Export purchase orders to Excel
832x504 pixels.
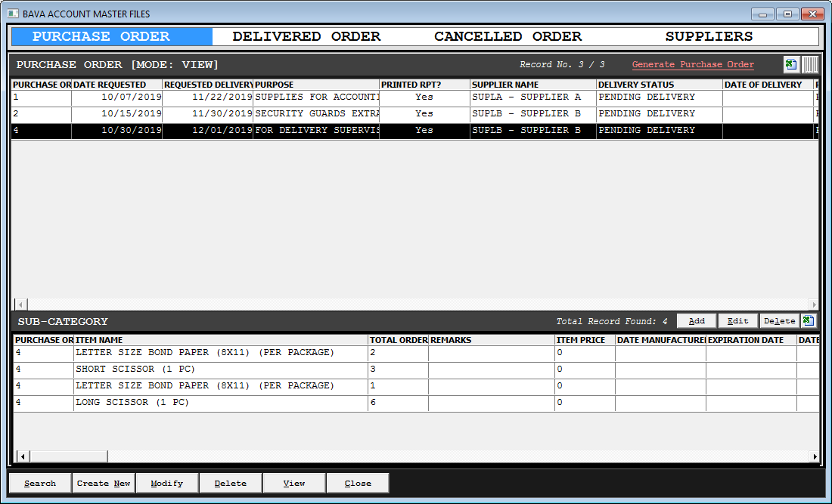[x=791, y=65]
